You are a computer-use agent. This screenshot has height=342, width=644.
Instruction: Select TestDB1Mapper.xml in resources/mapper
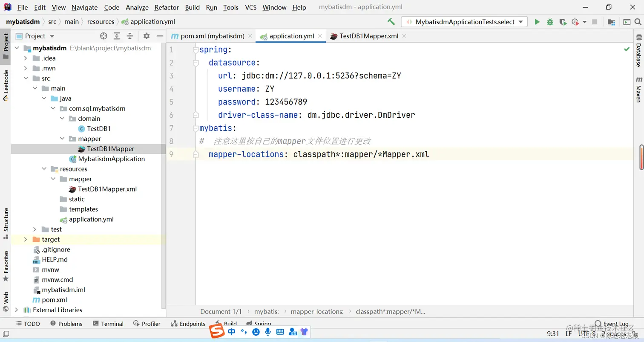[x=103, y=189]
